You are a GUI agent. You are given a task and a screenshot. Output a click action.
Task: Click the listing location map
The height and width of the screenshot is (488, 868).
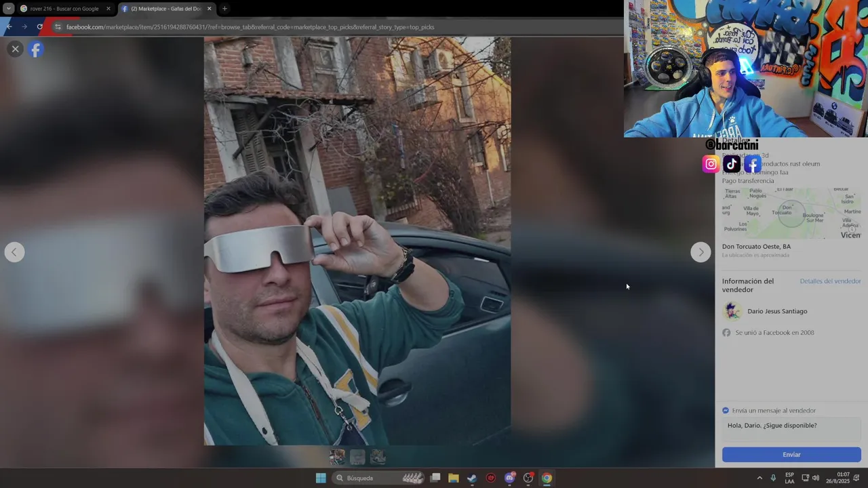pyautogui.click(x=791, y=213)
